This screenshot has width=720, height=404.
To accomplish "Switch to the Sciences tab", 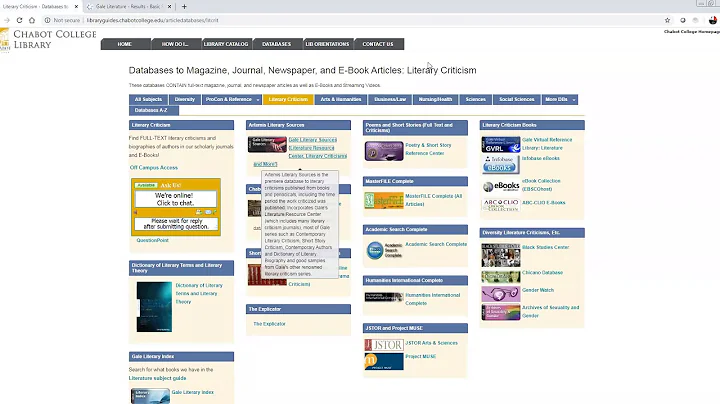I will click(x=476, y=99).
